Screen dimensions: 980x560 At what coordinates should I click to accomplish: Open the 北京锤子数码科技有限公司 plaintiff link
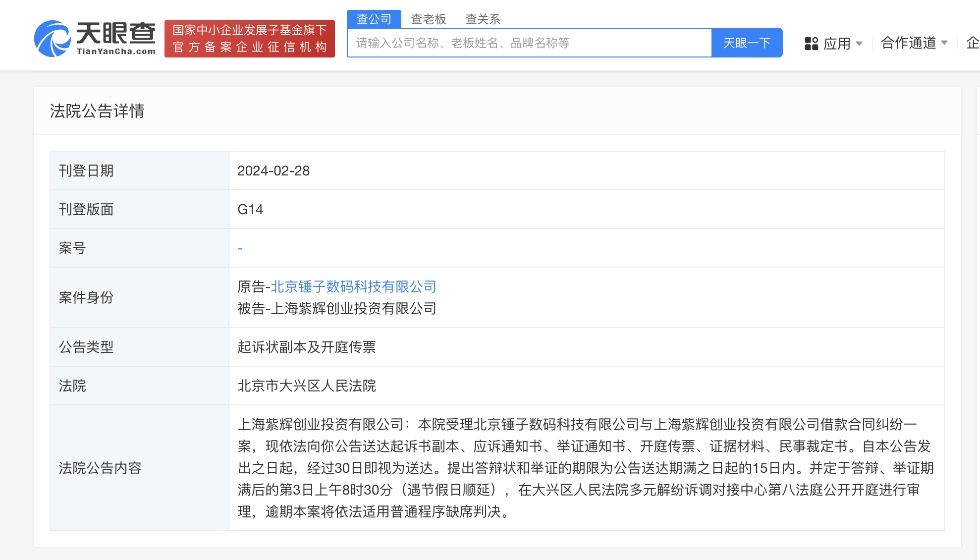click(353, 286)
